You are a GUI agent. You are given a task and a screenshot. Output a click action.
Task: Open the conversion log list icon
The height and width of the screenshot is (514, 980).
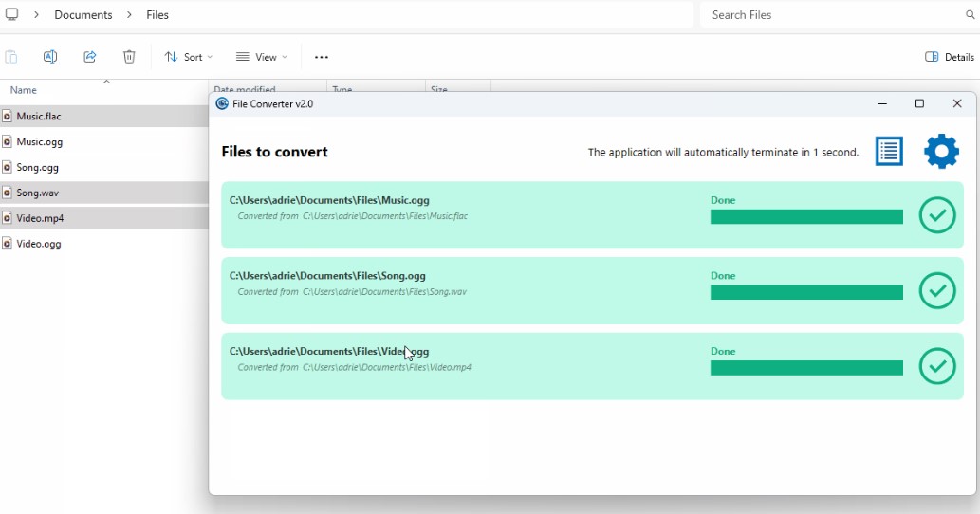coord(889,151)
